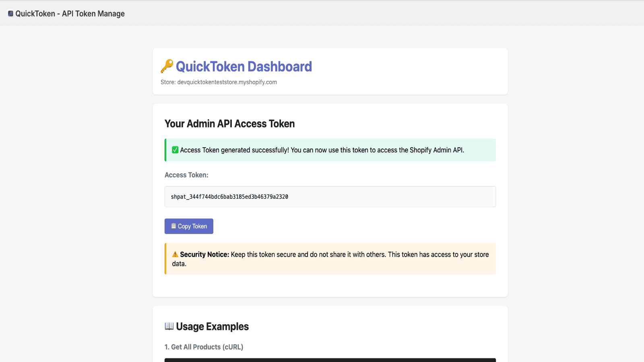Click the warning triangle in the Security Notice
This screenshot has width=644, height=362.
pos(175,254)
